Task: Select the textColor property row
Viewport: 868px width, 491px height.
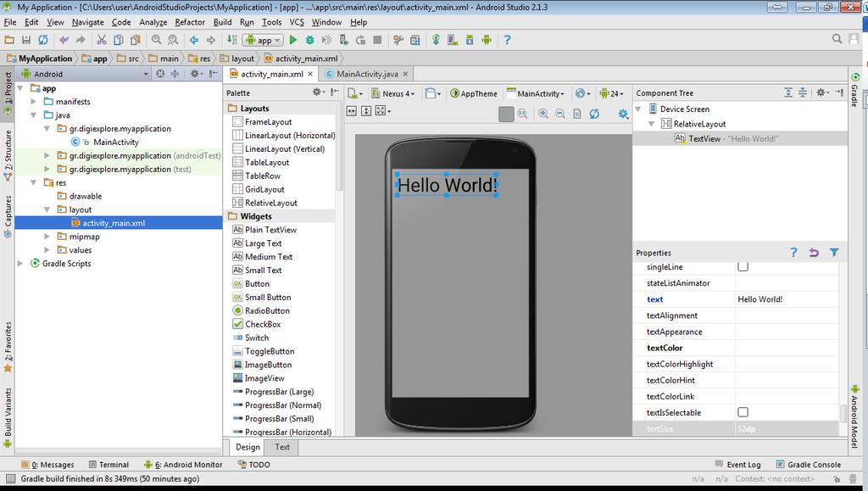Action: (x=736, y=349)
